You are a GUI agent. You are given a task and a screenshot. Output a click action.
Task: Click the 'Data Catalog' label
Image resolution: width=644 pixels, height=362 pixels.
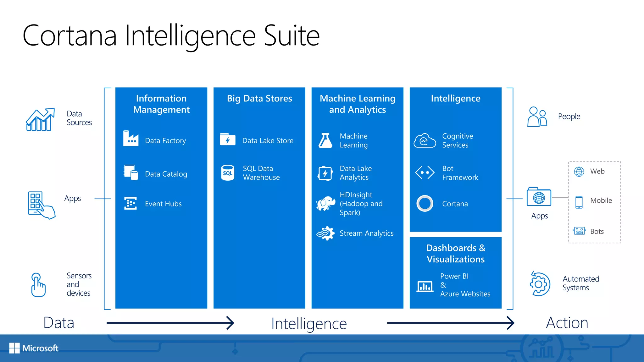click(166, 174)
